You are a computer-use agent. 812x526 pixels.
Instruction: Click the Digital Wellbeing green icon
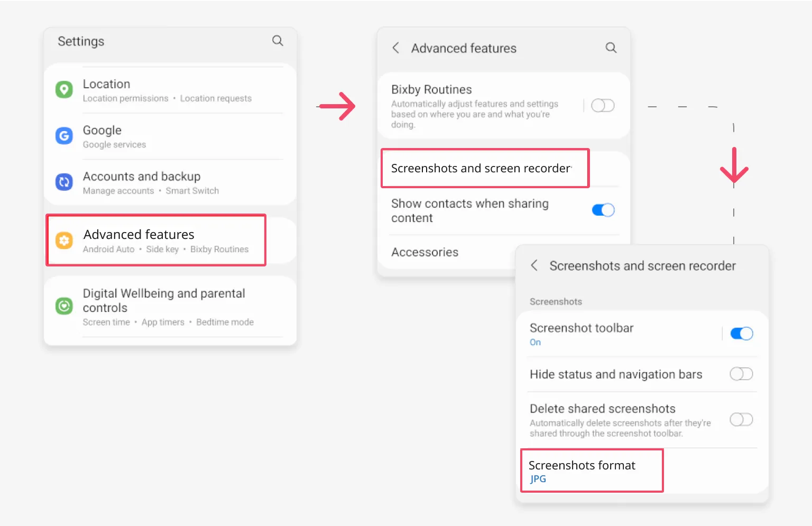(x=64, y=306)
